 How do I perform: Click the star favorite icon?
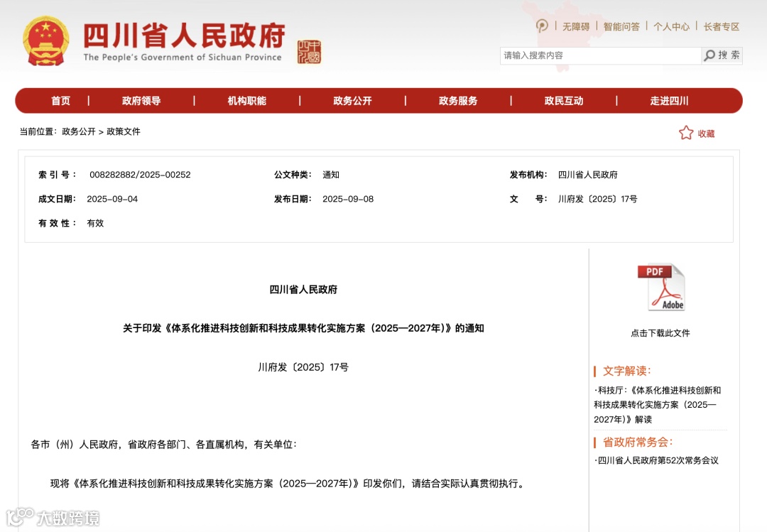pyautogui.click(x=686, y=133)
